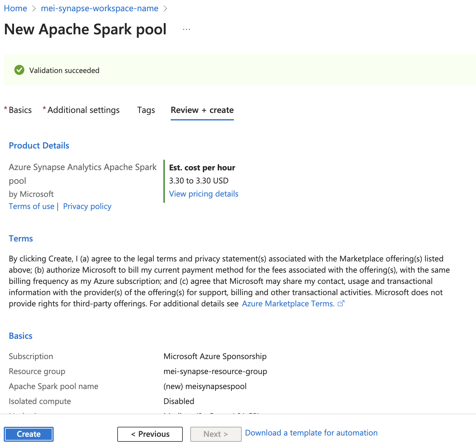Switch to the Additional settings tab
The width and height of the screenshot is (476, 448).
pos(83,110)
